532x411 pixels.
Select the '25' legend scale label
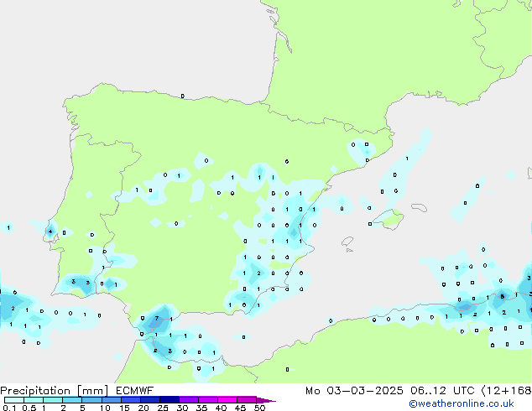[163, 408]
